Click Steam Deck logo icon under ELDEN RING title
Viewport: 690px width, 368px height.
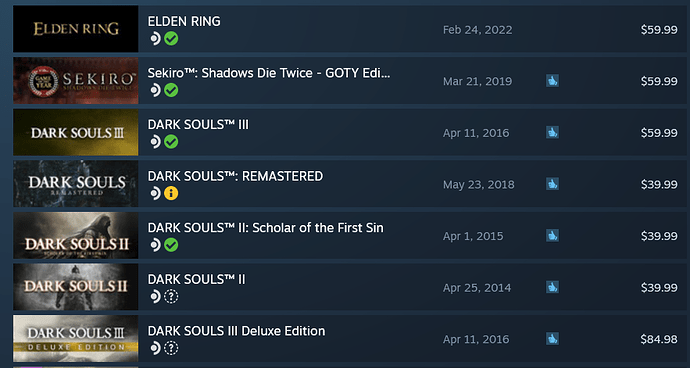155,39
